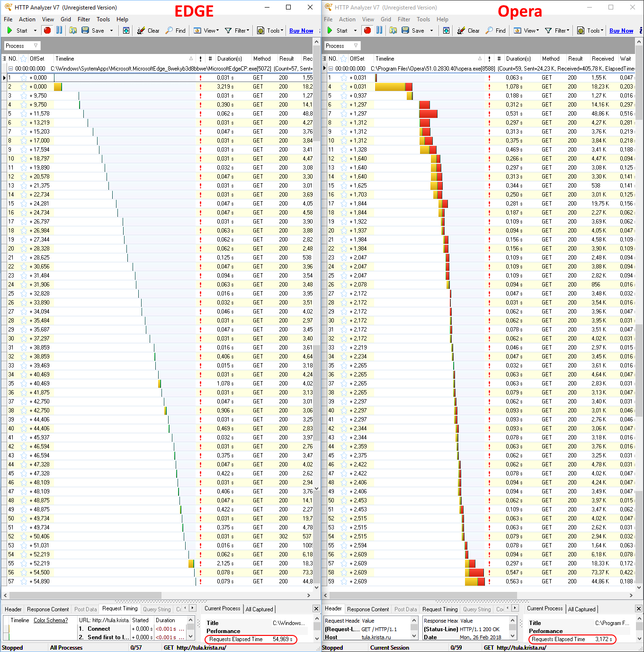Collapse the MicrosoftEdgeCP.exe process group

[x=10, y=69]
